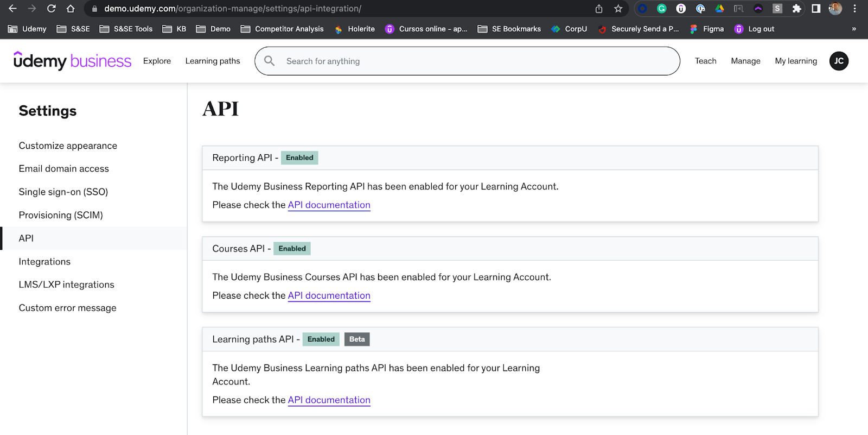Open the white Udemy extension icon
Viewport: 868px width, 435px height.
coord(681,9)
